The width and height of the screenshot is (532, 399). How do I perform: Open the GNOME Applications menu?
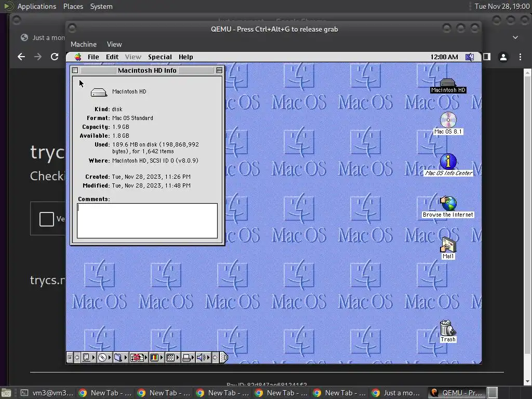point(37,6)
